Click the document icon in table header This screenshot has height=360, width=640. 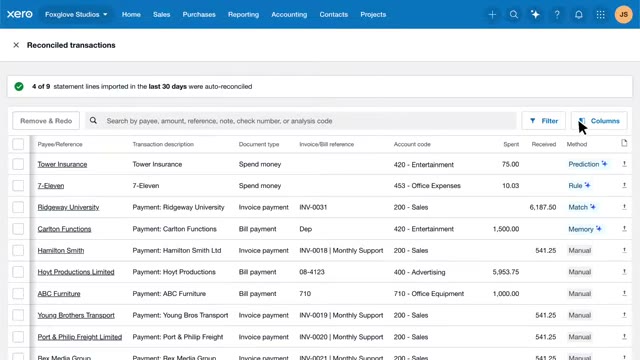(624, 143)
